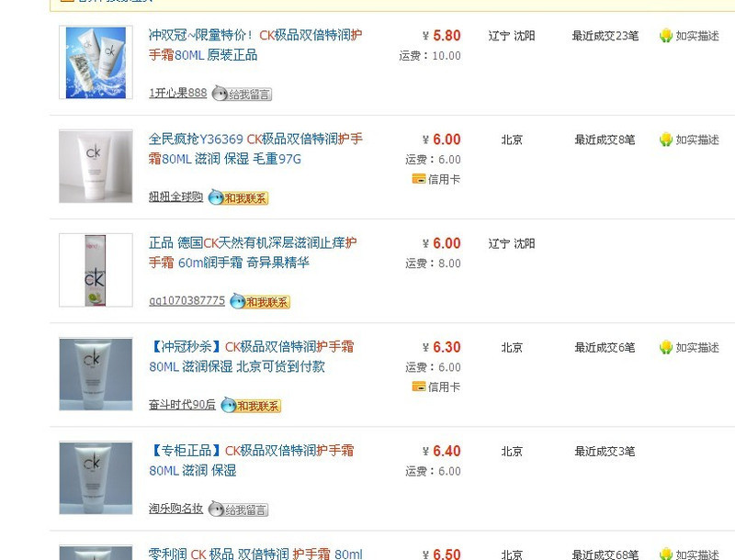Click 信用卡 icon under the first 6.00 price
Screen dimensions: 735x560
435,179
